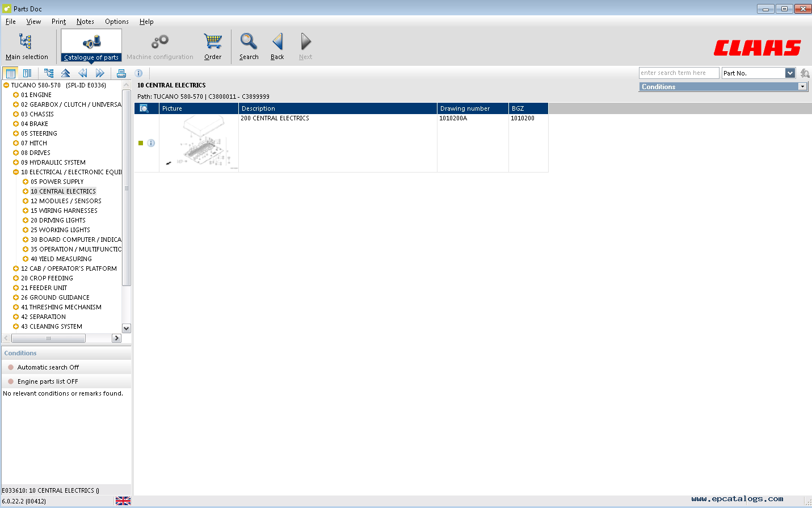Switch to the split detail view icon
The width and height of the screenshot is (812, 508).
click(x=27, y=73)
